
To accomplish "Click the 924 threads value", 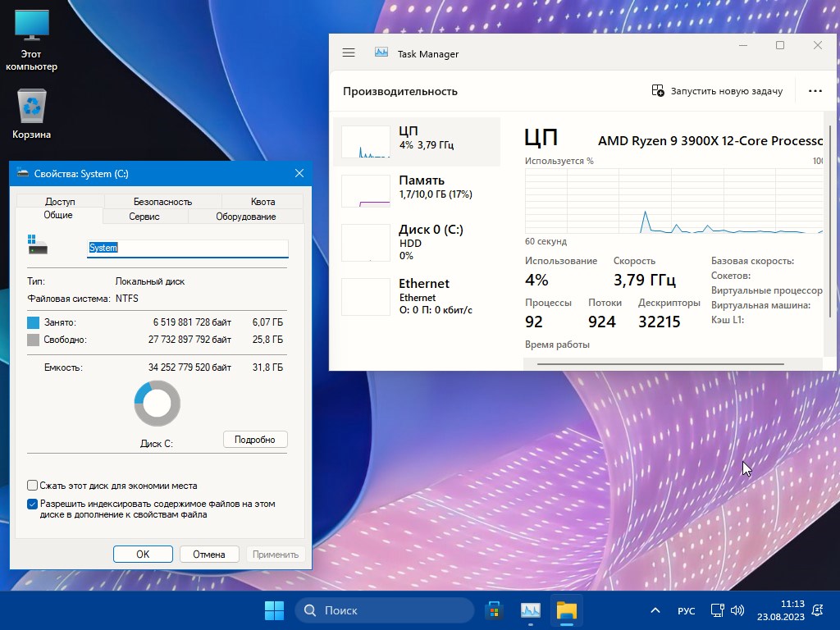I will (601, 322).
